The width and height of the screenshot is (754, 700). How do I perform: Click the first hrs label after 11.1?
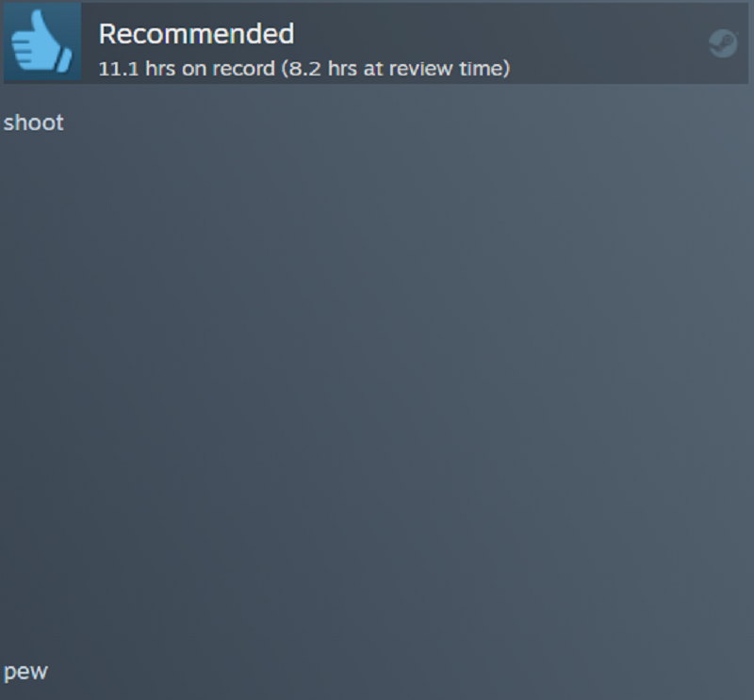(x=160, y=69)
